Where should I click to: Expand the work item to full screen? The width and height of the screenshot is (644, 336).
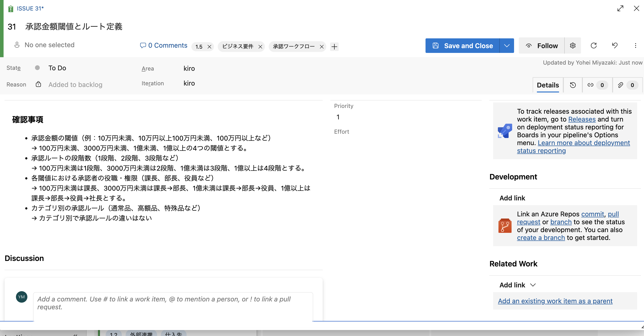(x=620, y=9)
